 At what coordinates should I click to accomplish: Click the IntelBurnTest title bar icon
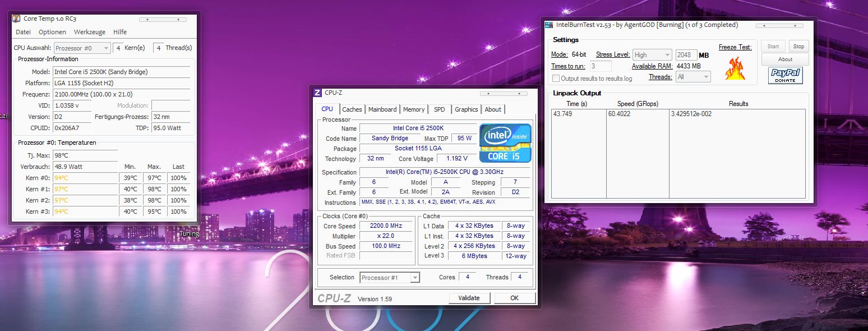click(x=550, y=25)
